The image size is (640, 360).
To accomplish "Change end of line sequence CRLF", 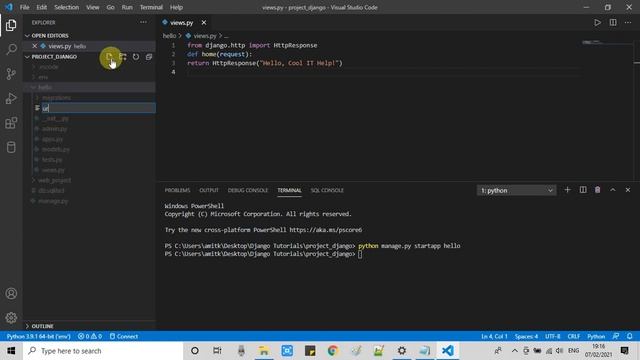I will click(573, 336).
